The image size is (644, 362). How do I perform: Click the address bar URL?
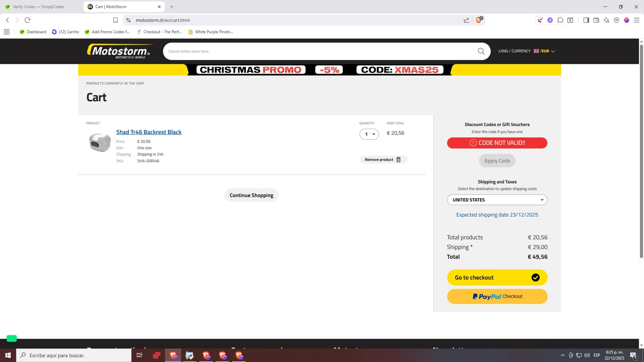tap(163, 20)
